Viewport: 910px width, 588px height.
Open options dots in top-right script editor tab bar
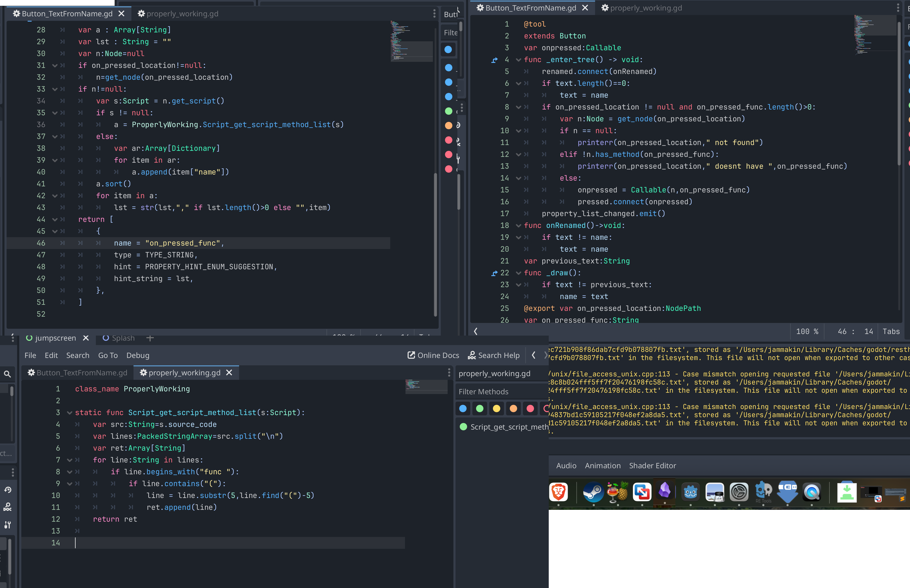[x=898, y=8]
